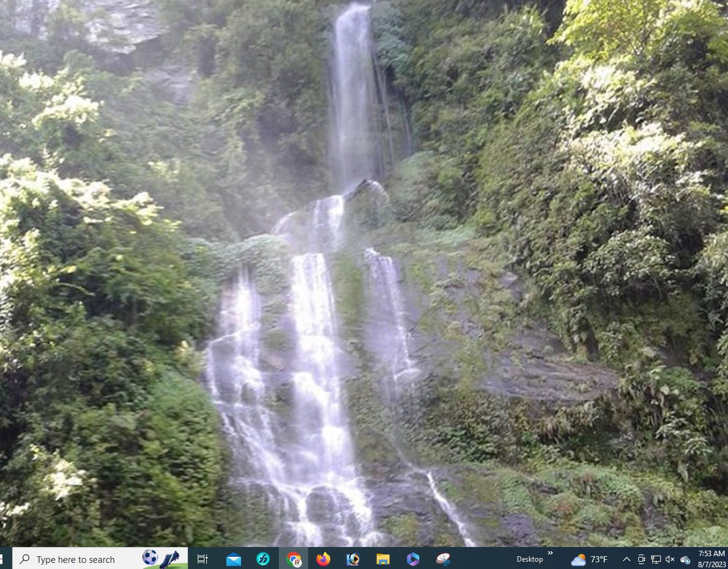Screen dimensions: 728x569
Task: Open the 73°F weather widget
Action: (x=589, y=559)
